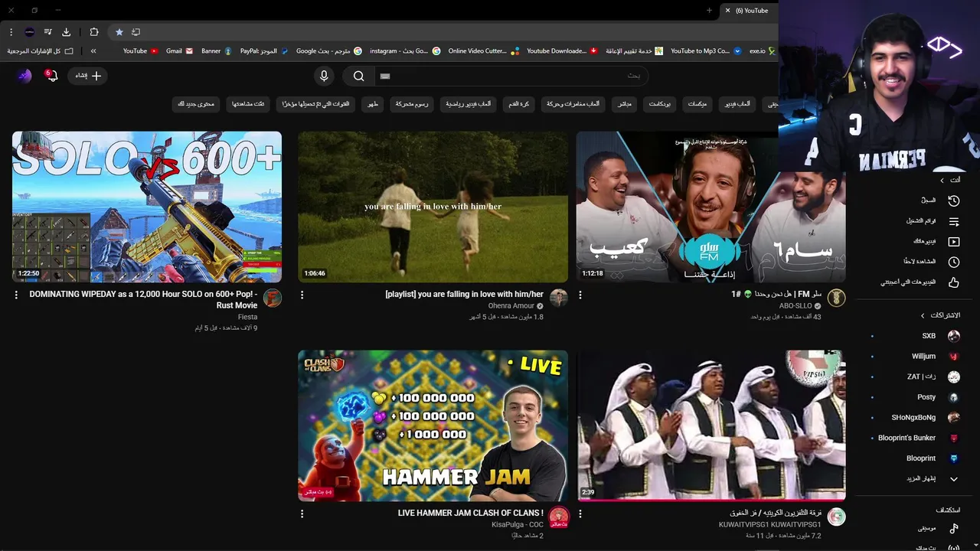Click the voice search microphone icon
Viewport: 980px width, 551px height.
324,76
